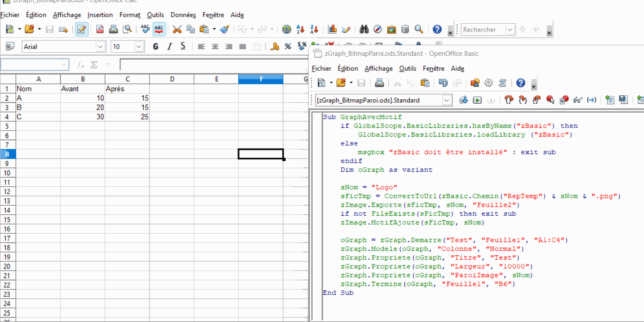This screenshot has height=322, width=644.
Task: Toggle AutoSpellcheck in Calc toolbar
Action: coord(159,29)
